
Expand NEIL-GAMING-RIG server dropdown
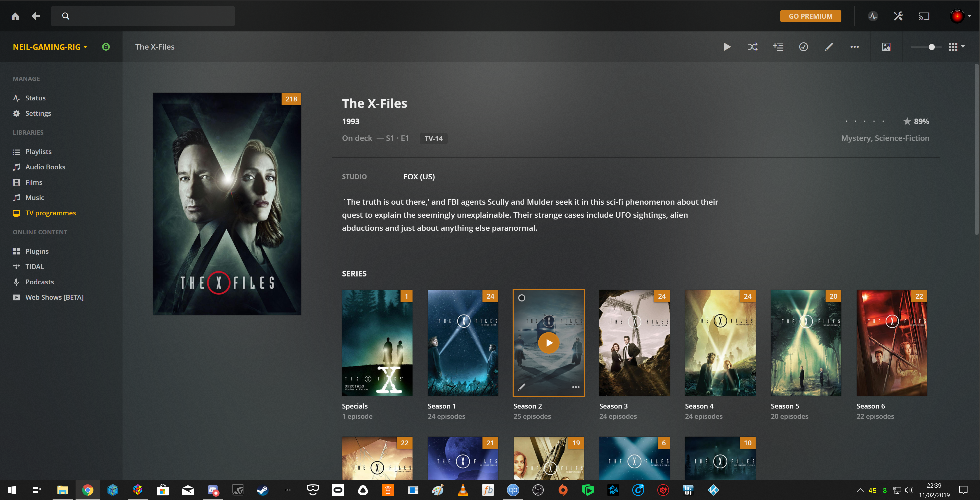50,47
